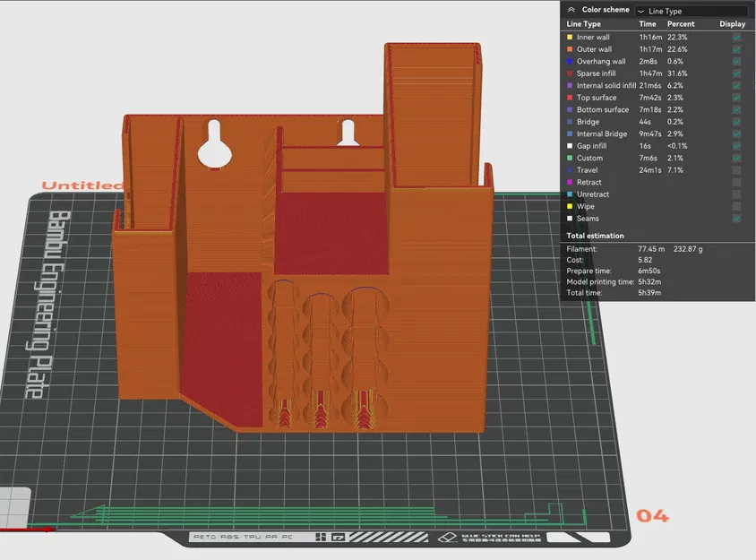Viewport: 756px width, 560px height.
Task: Uncheck Overhang wall display checkbox
Action: pyautogui.click(x=736, y=62)
